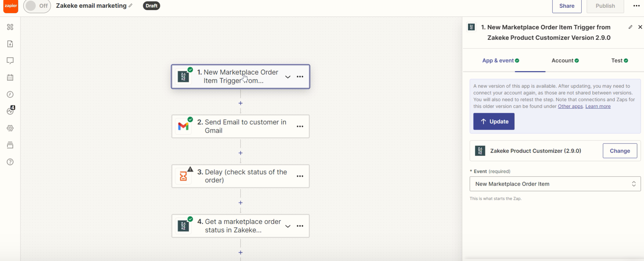
Task: Open the versions stack icon in sidebar
Action: 10,145
